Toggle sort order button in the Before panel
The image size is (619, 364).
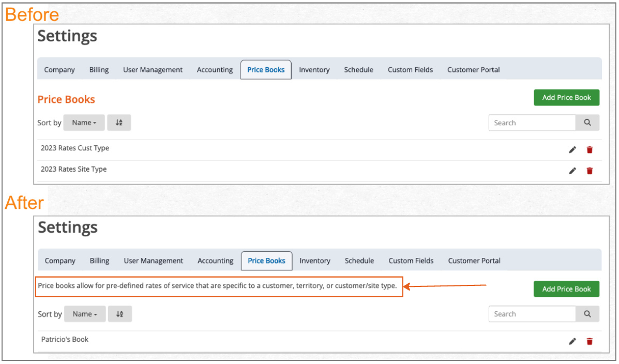click(x=119, y=123)
